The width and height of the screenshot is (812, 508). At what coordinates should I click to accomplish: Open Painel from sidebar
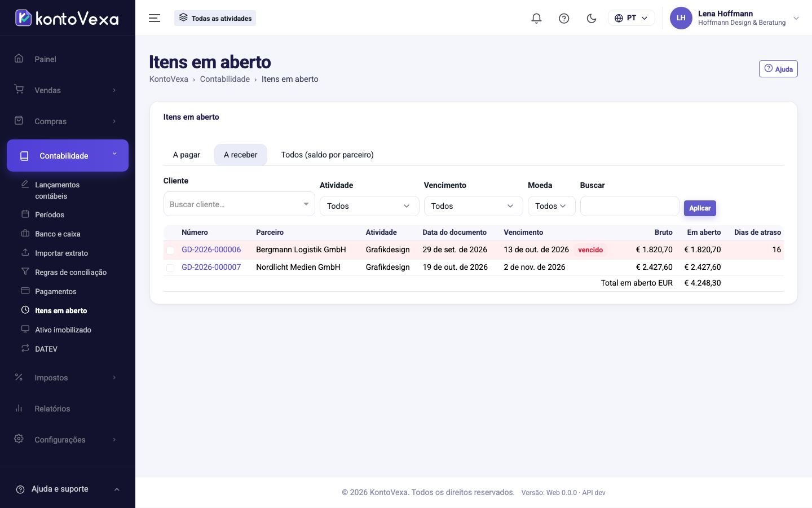point(68,59)
